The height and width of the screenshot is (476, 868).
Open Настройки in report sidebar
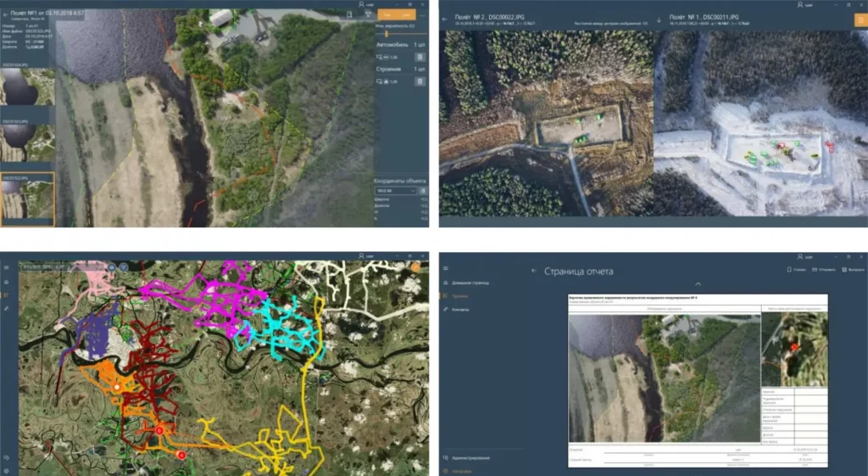click(457, 472)
